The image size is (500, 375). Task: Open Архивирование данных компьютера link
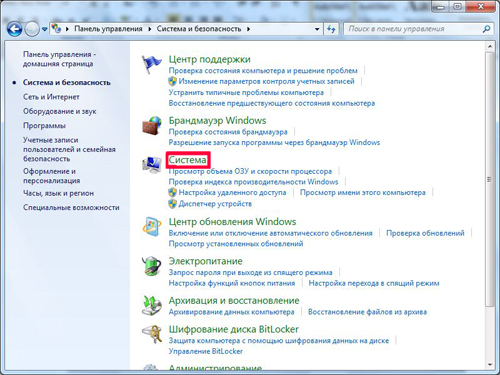coord(232,312)
